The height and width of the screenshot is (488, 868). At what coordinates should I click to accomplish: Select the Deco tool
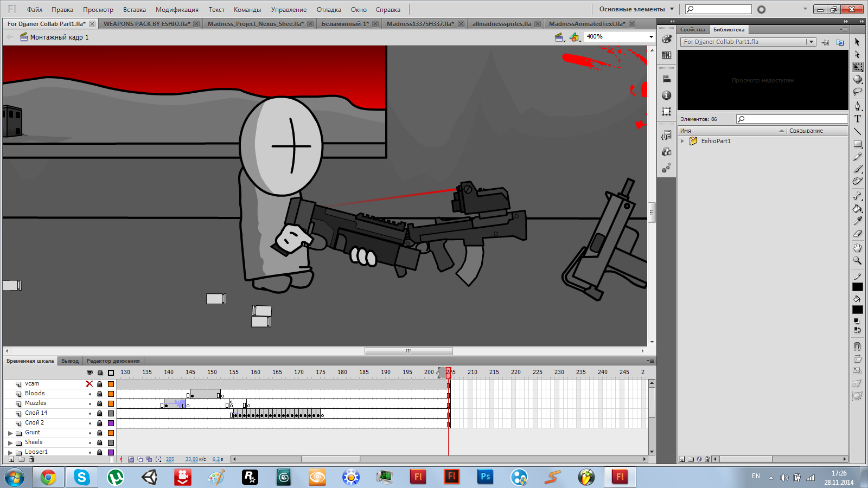click(x=857, y=182)
